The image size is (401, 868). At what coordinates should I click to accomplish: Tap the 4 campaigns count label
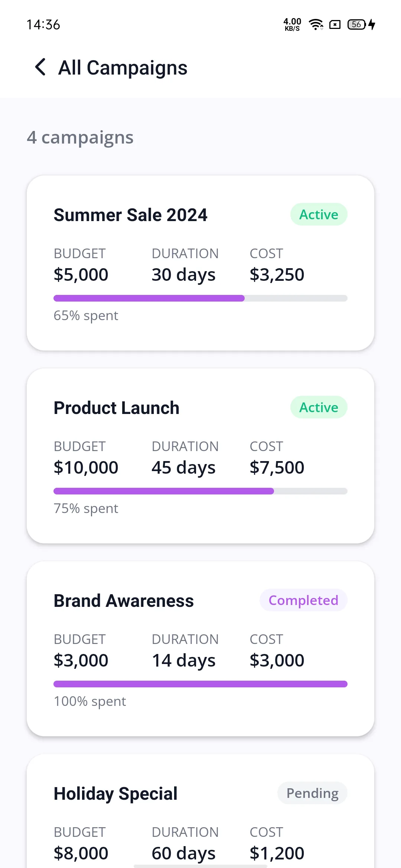(80, 137)
